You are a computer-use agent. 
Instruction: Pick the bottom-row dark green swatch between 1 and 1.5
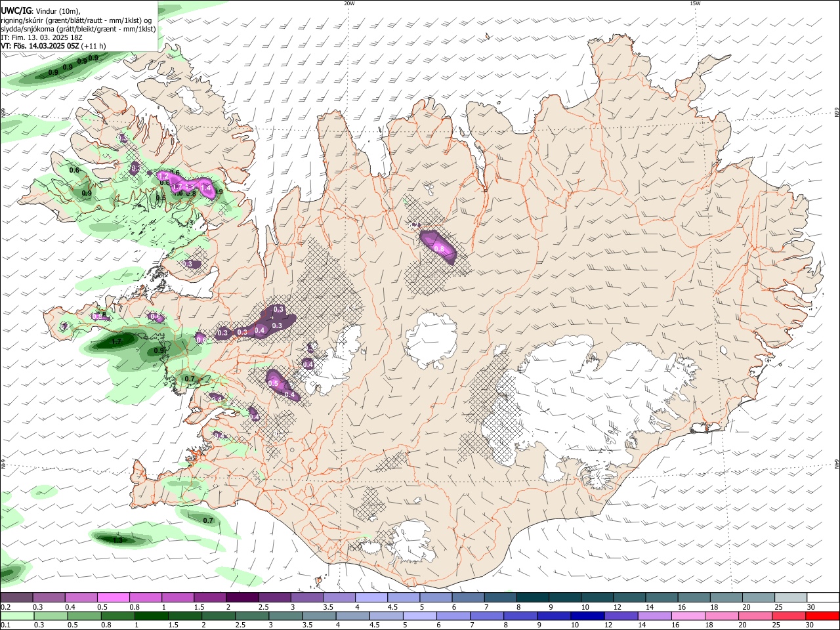151,616
